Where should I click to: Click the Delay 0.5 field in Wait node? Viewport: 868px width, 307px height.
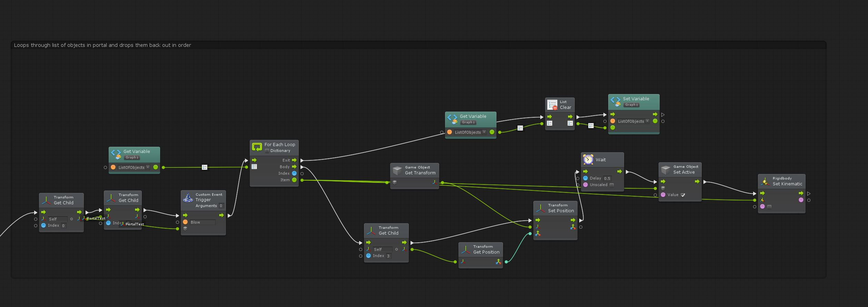(x=607, y=178)
